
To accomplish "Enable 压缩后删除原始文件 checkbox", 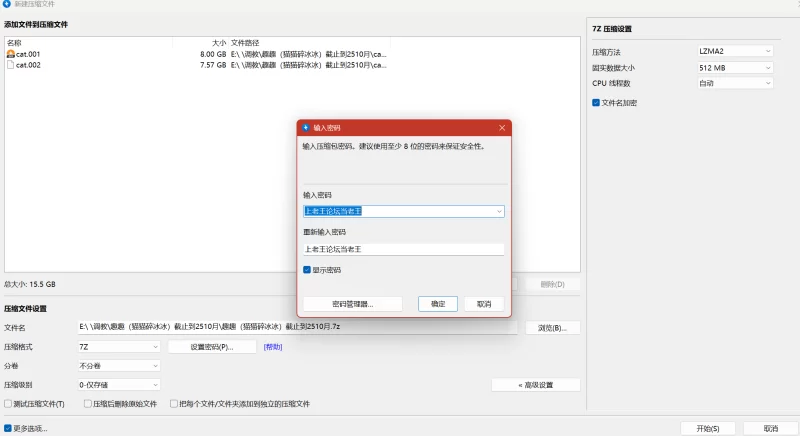I will pos(88,403).
